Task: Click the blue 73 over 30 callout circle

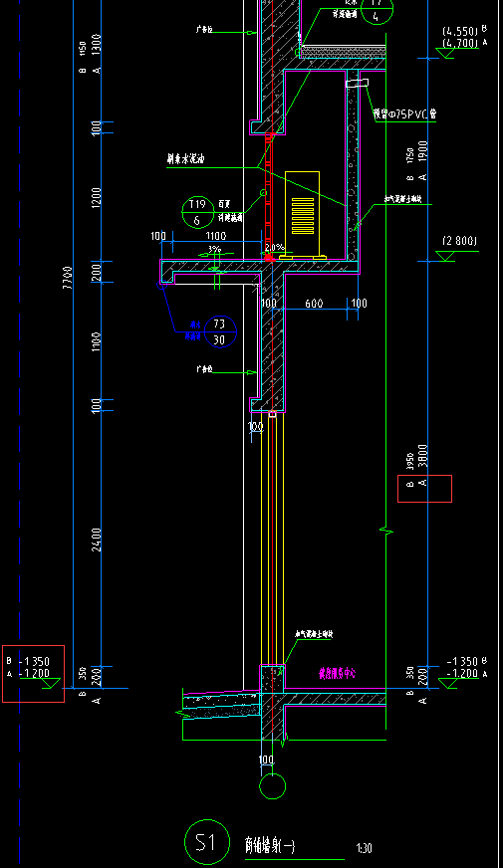Action: [220, 332]
